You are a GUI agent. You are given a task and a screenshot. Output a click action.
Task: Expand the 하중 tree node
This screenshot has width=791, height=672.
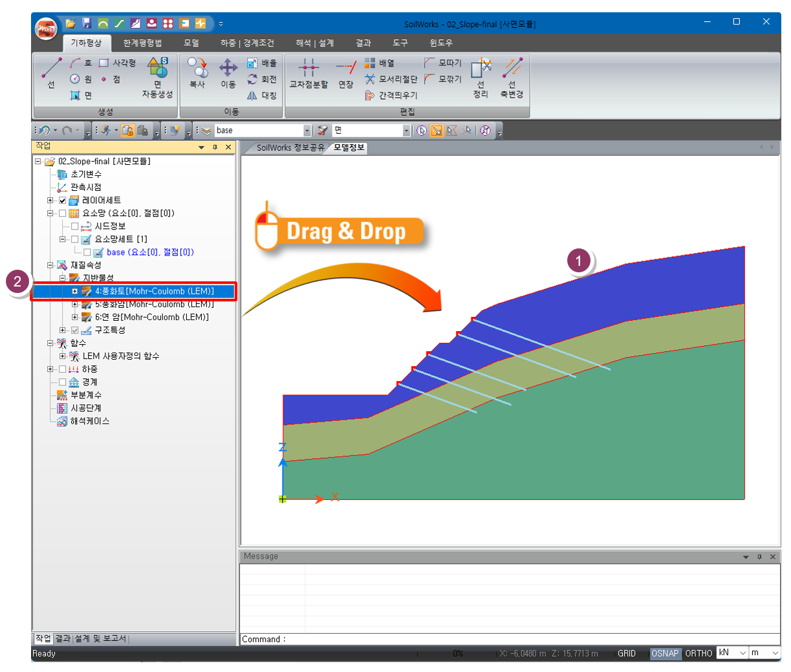[50, 369]
